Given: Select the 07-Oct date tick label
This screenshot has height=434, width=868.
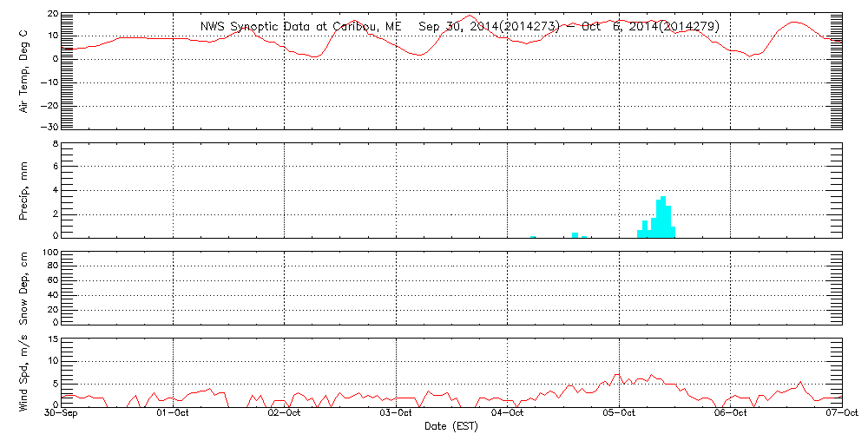Looking at the screenshot, I should point(842,414).
